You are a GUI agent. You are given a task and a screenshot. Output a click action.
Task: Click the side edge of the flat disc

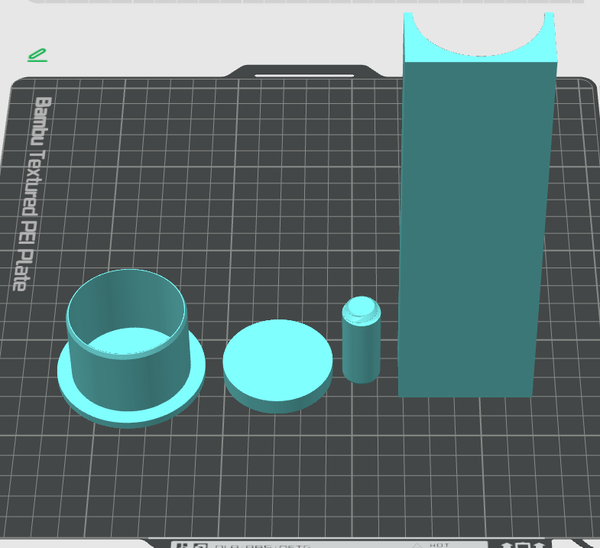pyautogui.click(x=278, y=406)
